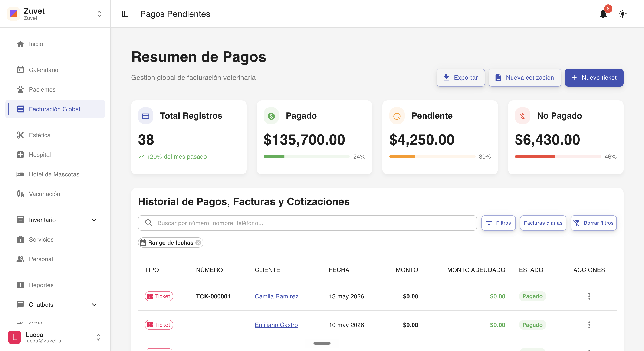This screenshot has width=644, height=351.
Task: Click the home icon beside Inicio
Action: pyautogui.click(x=20, y=44)
